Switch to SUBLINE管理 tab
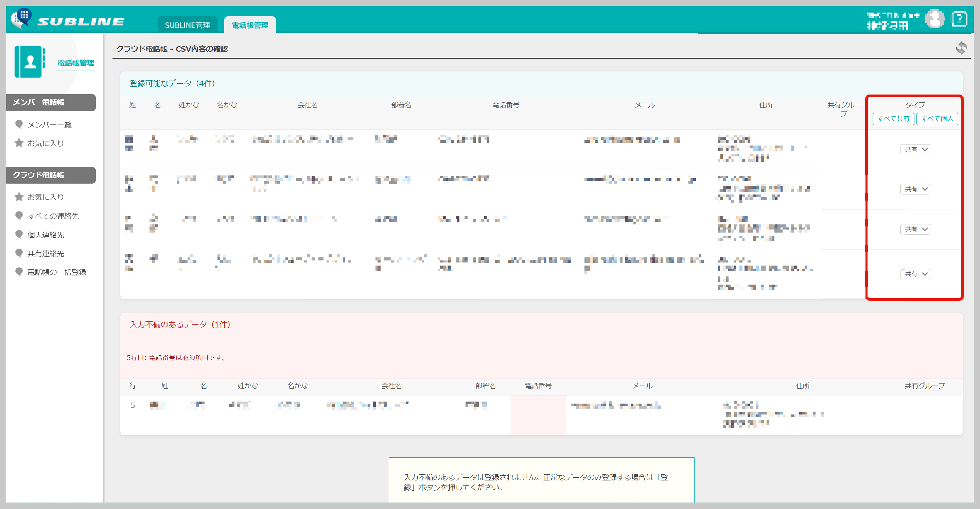Screen dimensions: 980x509 pyautogui.click(x=187, y=25)
